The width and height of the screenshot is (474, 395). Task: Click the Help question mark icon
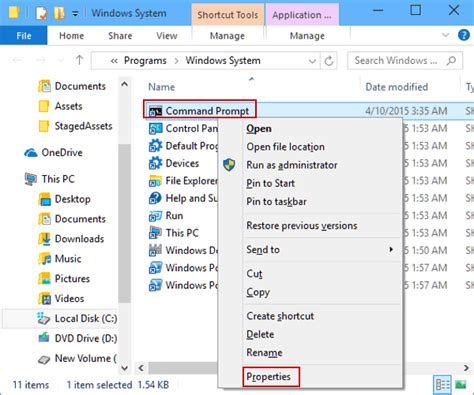(464, 35)
